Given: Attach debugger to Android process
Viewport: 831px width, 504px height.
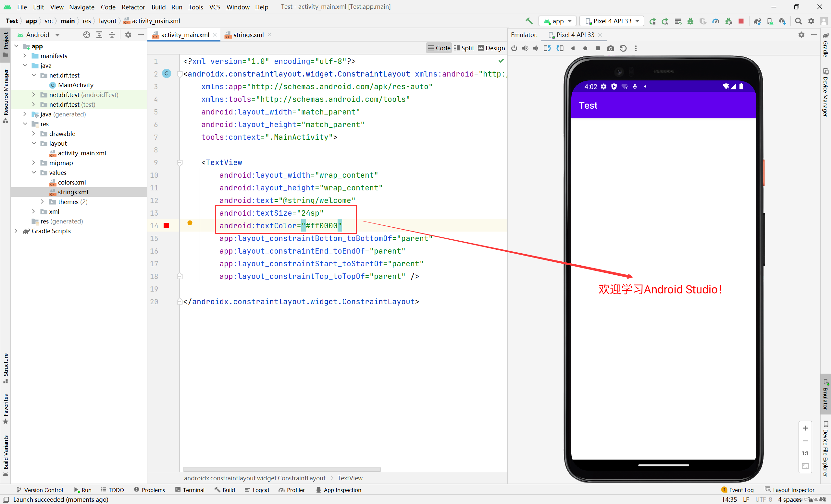Looking at the screenshot, I should point(728,21).
